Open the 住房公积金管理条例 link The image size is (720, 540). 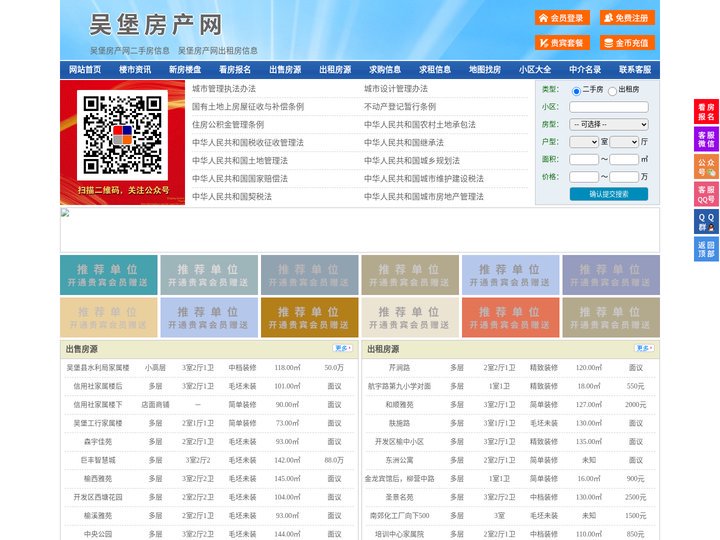[228, 124]
